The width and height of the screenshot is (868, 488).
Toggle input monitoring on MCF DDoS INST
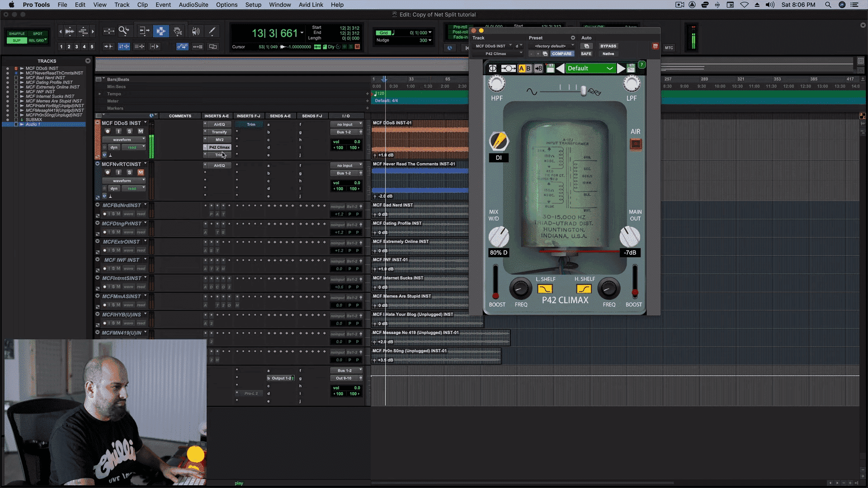[118, 131]
